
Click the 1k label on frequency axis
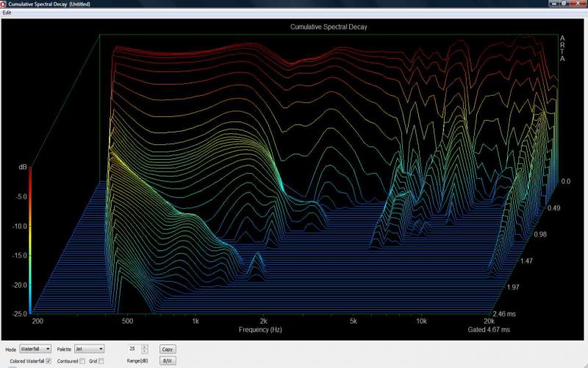point(196,322)
